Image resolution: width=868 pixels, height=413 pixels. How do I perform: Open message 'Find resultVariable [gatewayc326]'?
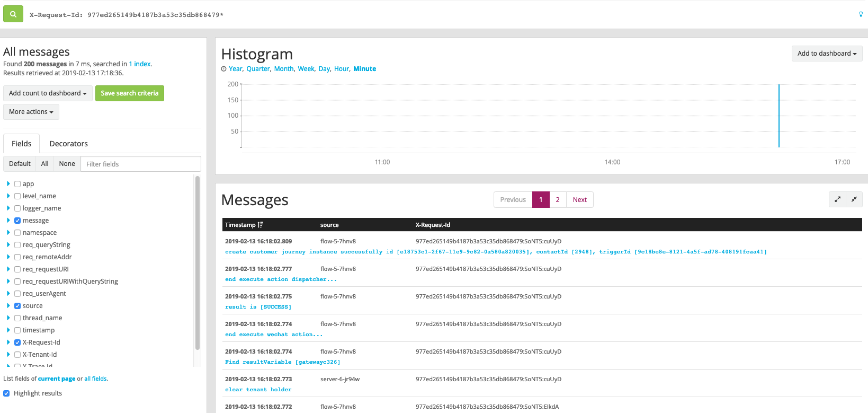click(283, 362)
